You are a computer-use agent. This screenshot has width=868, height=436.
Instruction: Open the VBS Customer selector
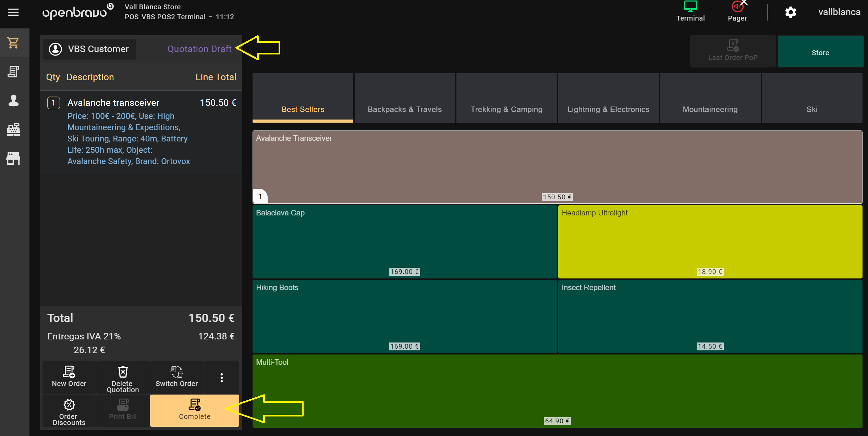[x=90, y=49]
